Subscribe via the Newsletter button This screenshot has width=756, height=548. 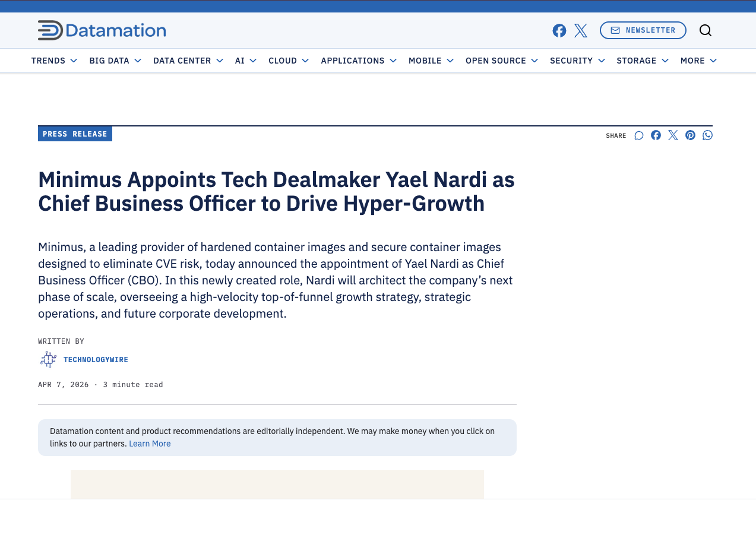tap(643, 30)
